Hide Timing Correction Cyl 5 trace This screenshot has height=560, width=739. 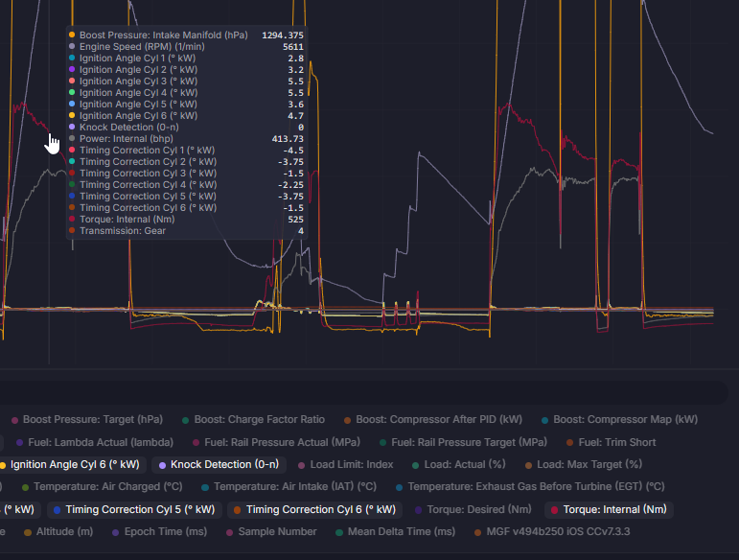point(134,509)
